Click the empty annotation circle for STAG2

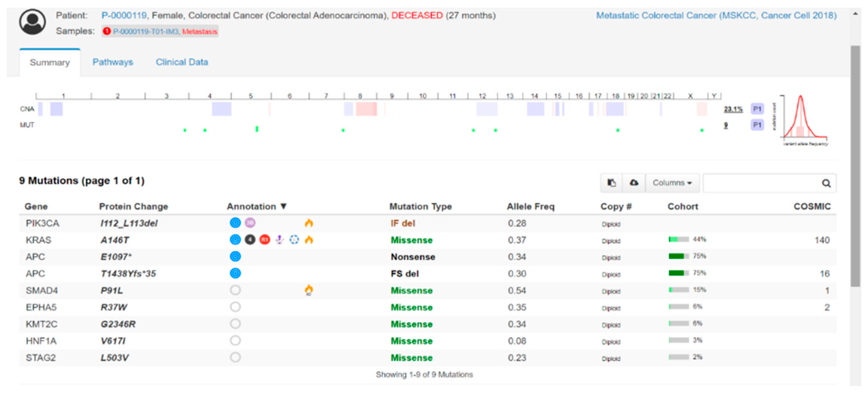pyautogui.click(x=235, y=357)
